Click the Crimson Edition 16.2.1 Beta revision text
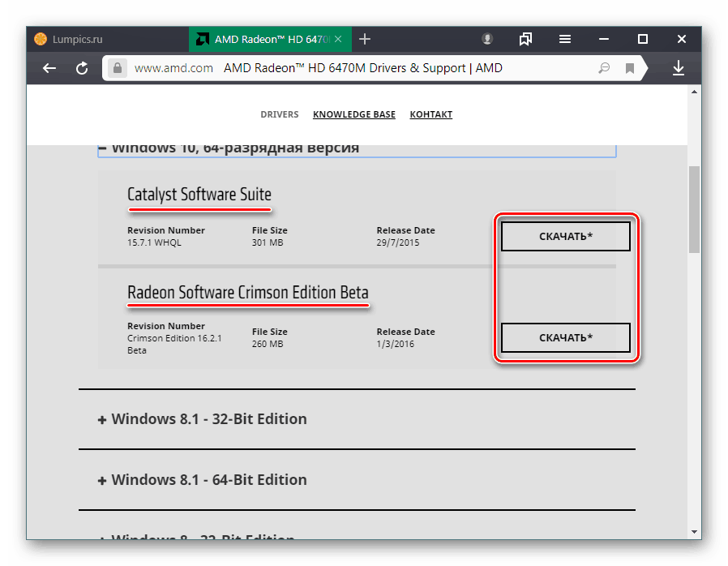Screen dimensions: 728x566 (x=174, y=344)
